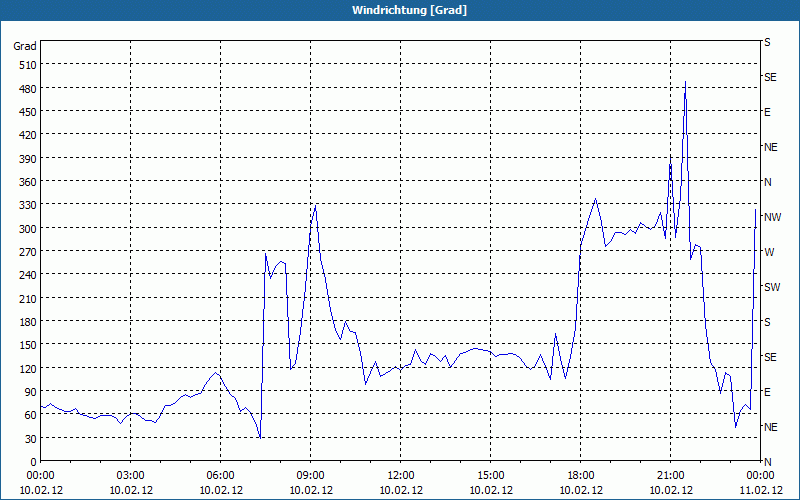Click the 10.02.12 date under 12:00
800x500 pixels.
tap(401, 490)
